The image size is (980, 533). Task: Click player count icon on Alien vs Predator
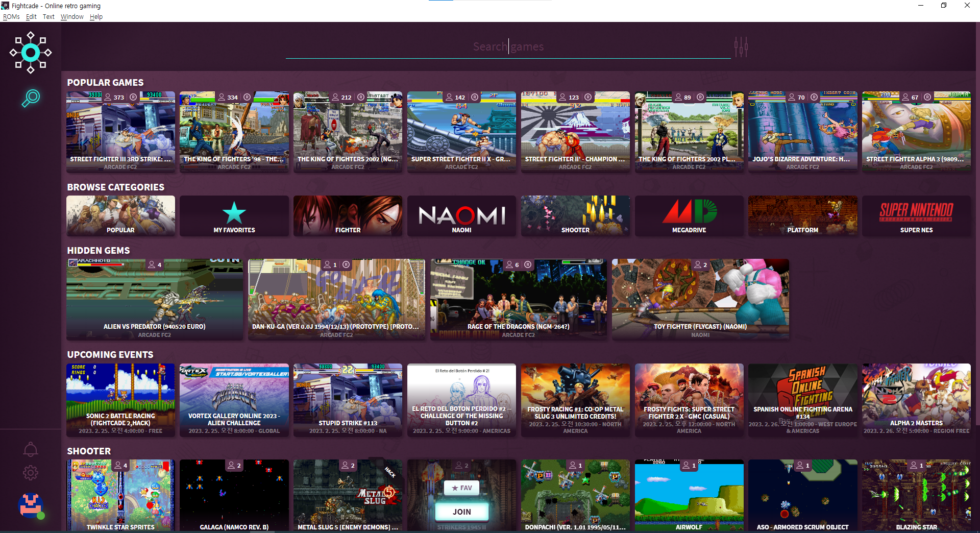click(152, 264)
